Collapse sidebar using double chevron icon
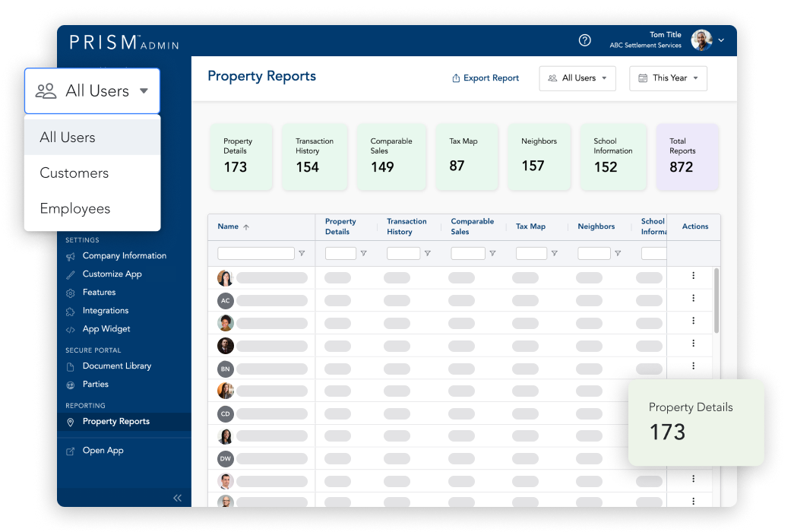Screen dimensions: 794x532 (x=177, y=498)
